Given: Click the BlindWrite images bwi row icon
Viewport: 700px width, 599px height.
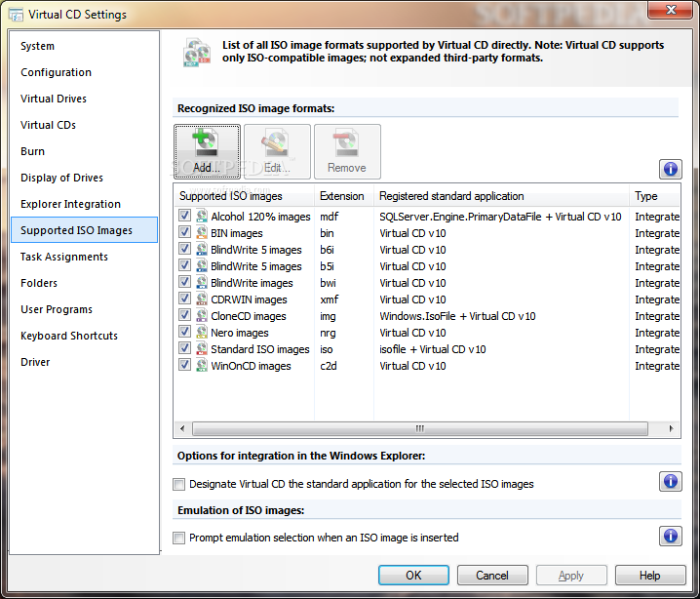Looking at the screenshot, I should tap(202, 282).
